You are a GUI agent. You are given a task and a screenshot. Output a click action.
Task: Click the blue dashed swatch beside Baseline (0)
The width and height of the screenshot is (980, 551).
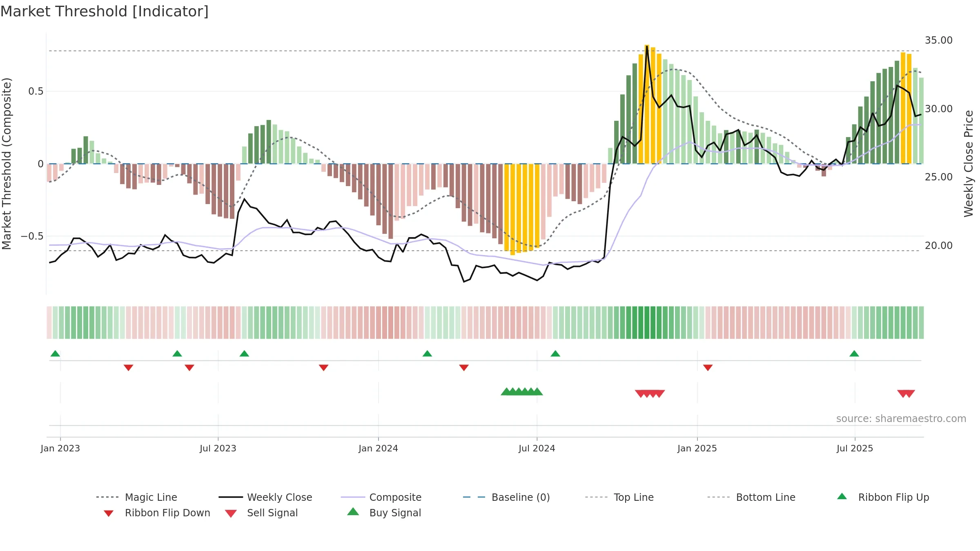point(474,497)
